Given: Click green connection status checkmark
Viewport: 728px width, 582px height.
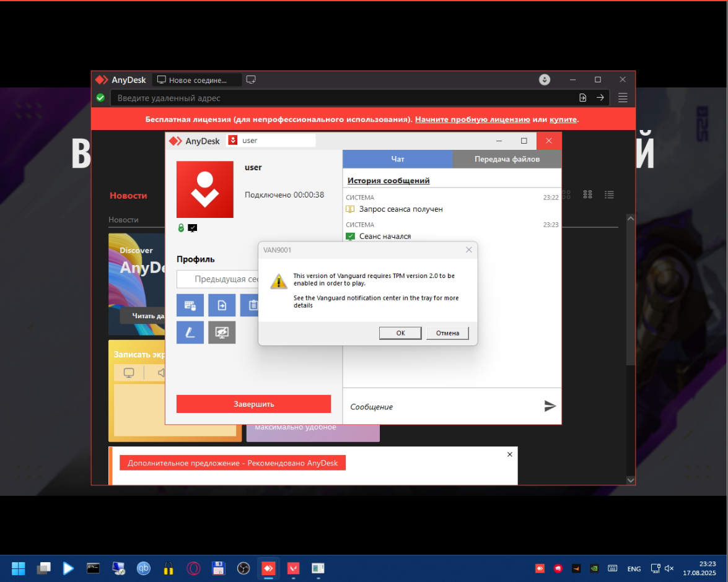Looking at the screenshot, I should click(100, 97).
